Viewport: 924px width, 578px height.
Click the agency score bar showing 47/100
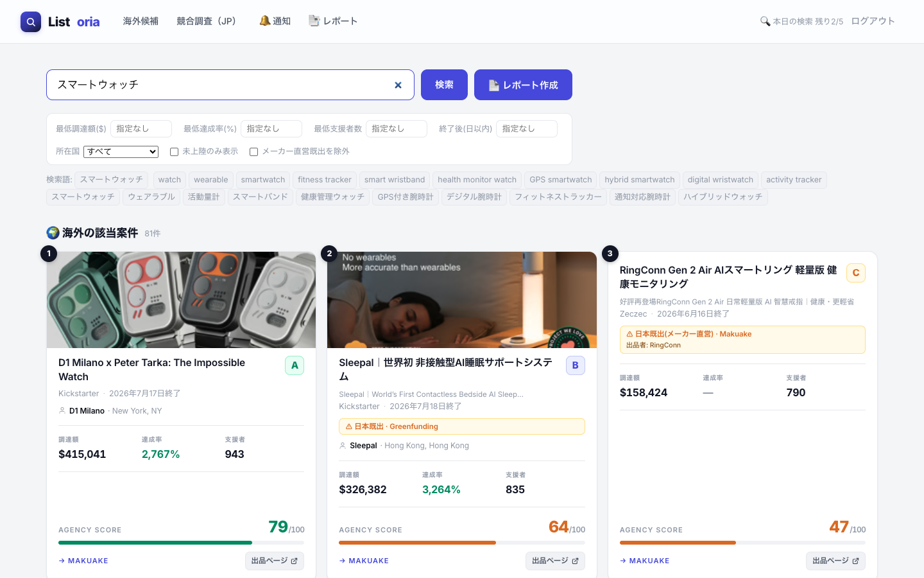(742, 543)
